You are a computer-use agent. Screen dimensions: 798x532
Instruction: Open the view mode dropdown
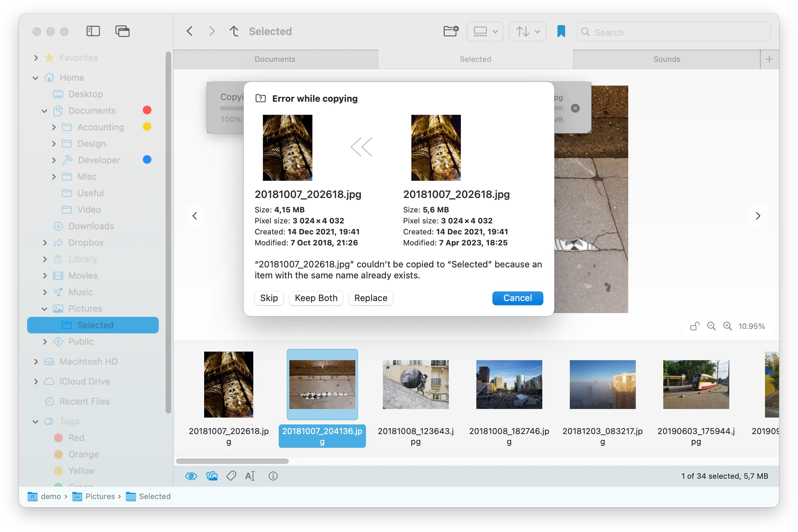click(x=485, y=32)
